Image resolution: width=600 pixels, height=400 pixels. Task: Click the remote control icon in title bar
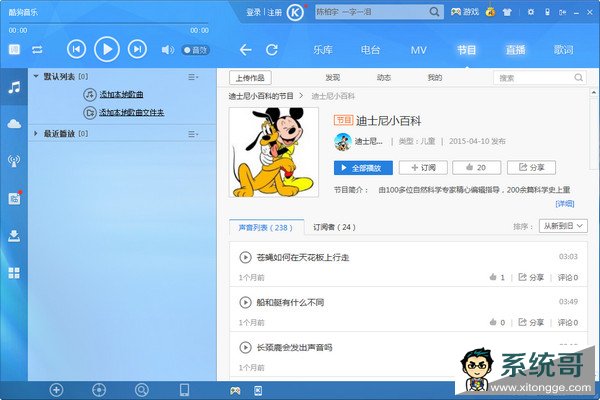tap(548, 12)
